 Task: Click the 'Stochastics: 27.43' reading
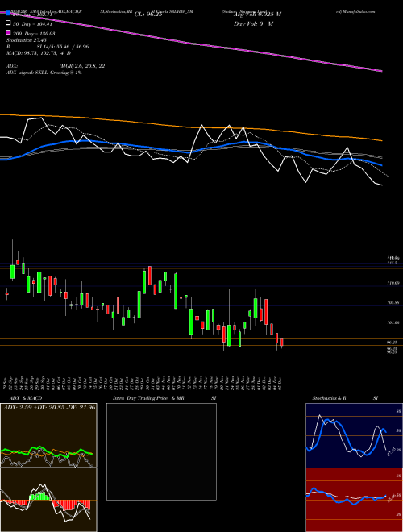point(26,40)
